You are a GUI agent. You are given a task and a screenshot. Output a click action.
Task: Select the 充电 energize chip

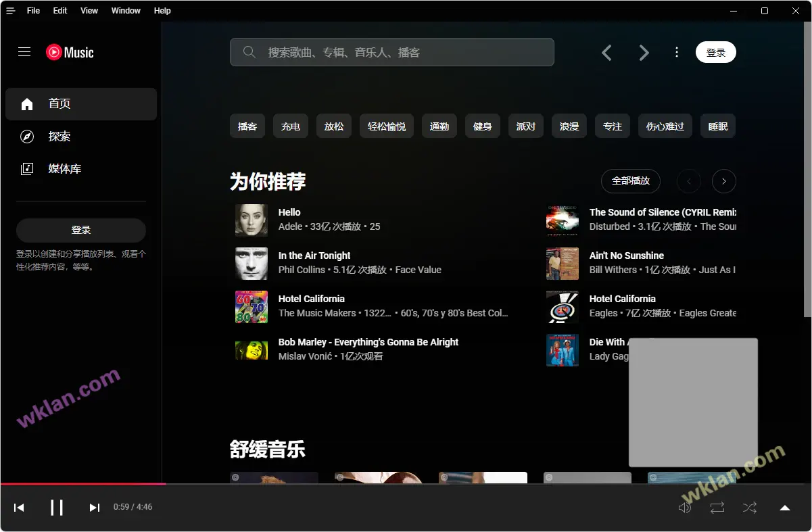[x=291, y=126]
